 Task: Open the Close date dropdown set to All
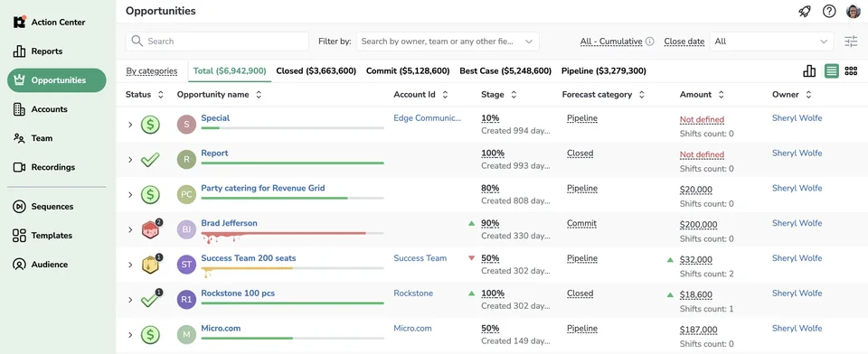coord(771,42)
